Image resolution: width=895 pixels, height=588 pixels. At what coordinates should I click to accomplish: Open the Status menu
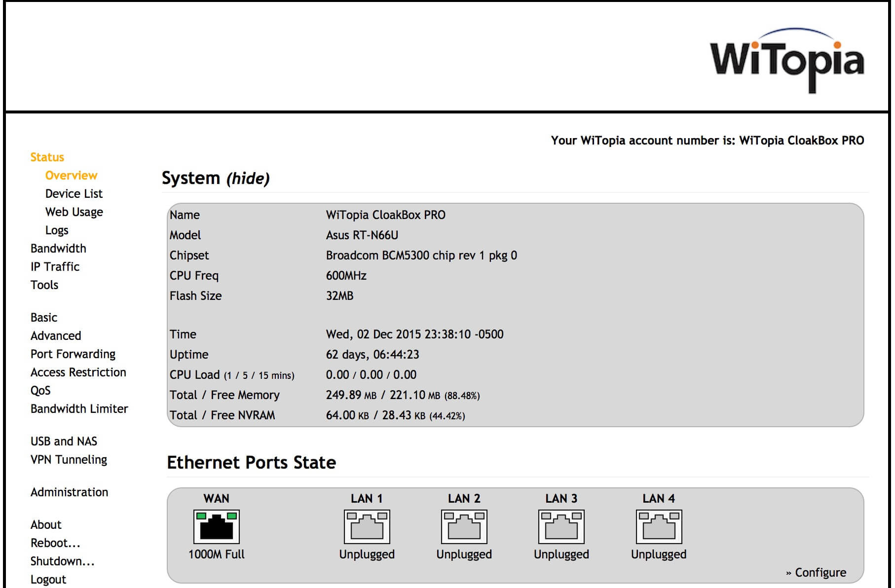[x=47, y=157]
